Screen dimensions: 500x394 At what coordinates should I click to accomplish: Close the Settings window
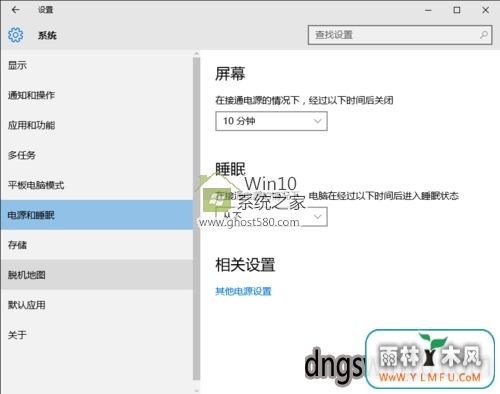(485, 10)
